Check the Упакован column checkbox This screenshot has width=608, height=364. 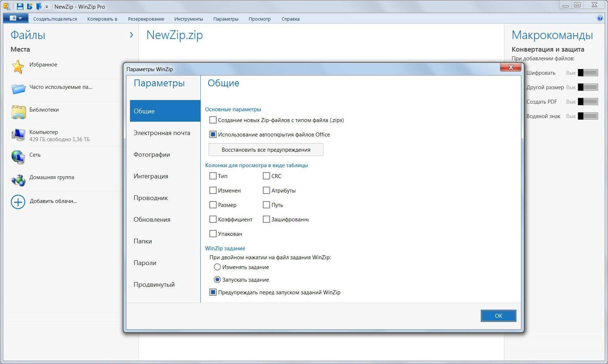(213, 234)
